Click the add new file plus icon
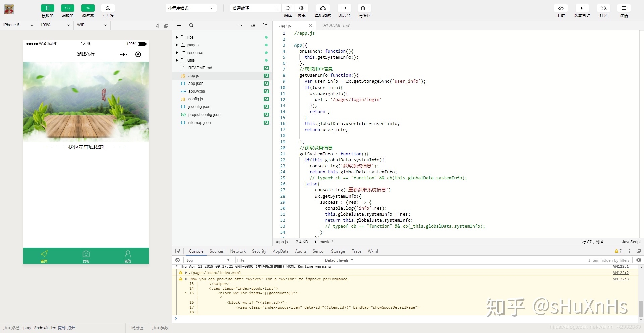The image size is (644, 333). 179,25
